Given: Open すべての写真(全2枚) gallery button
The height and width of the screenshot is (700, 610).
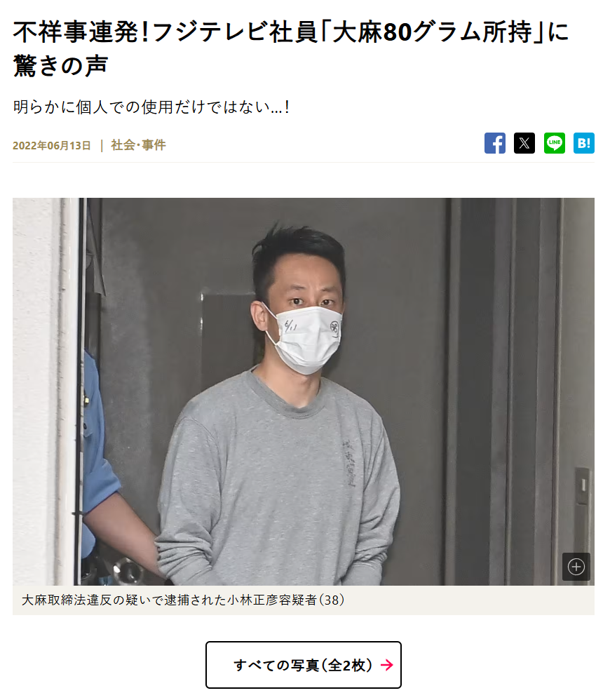Looking at the screenshot, I should [x=304, y=665].
